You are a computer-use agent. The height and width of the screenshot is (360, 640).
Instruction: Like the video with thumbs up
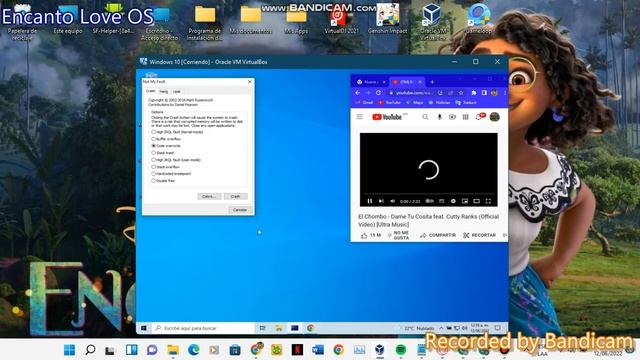[x=371, y=236]
